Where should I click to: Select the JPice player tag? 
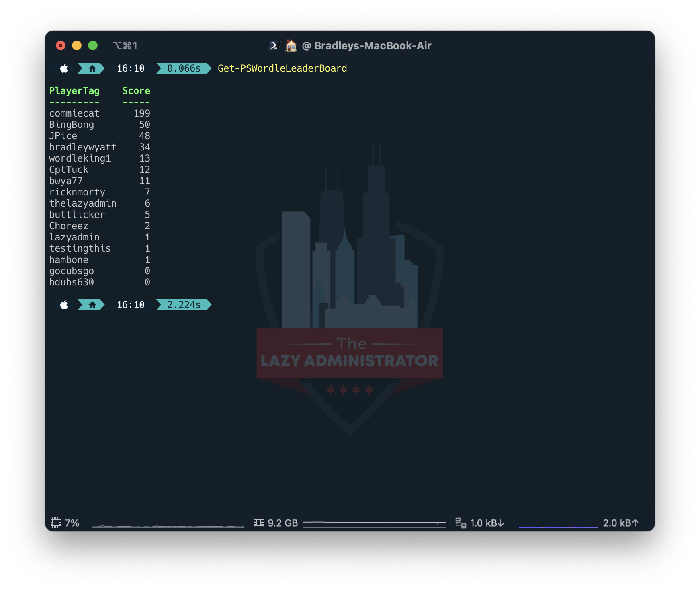63,136
